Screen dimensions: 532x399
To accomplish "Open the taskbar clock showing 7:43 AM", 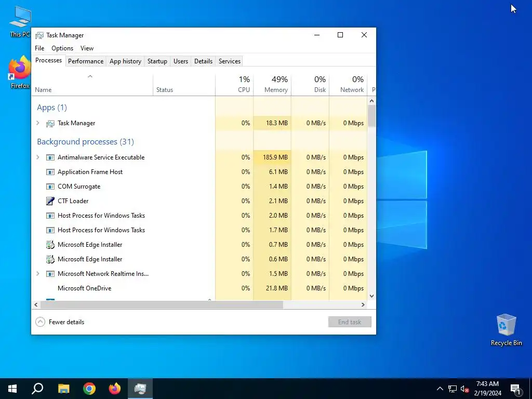I will [x=487, y=389].
